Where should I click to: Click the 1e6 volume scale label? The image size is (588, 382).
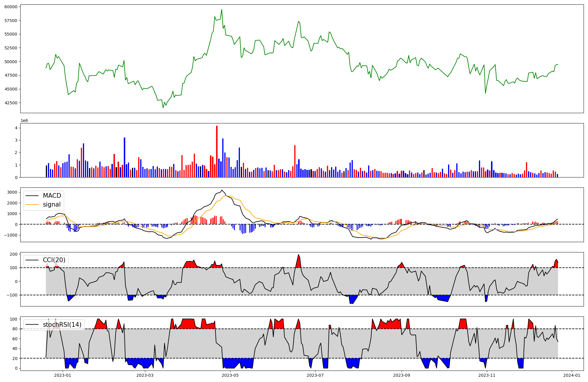24,121
